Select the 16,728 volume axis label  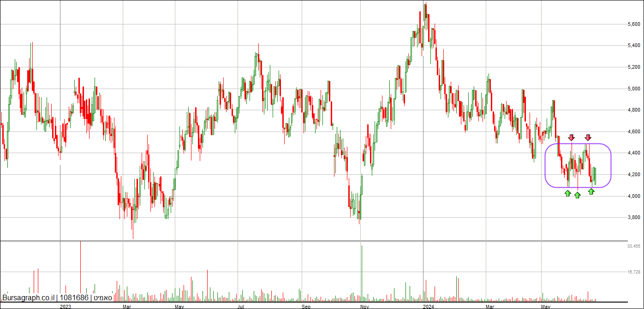click(633, 272)
